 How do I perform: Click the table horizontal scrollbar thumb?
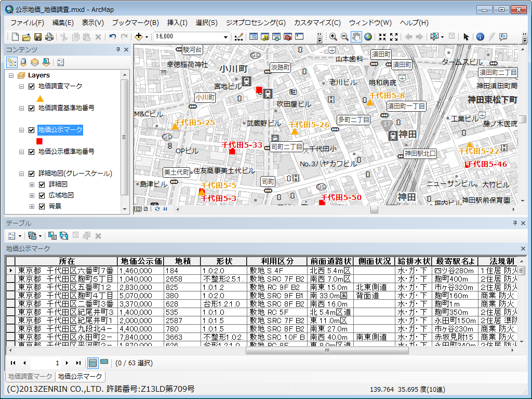point(327,351)
